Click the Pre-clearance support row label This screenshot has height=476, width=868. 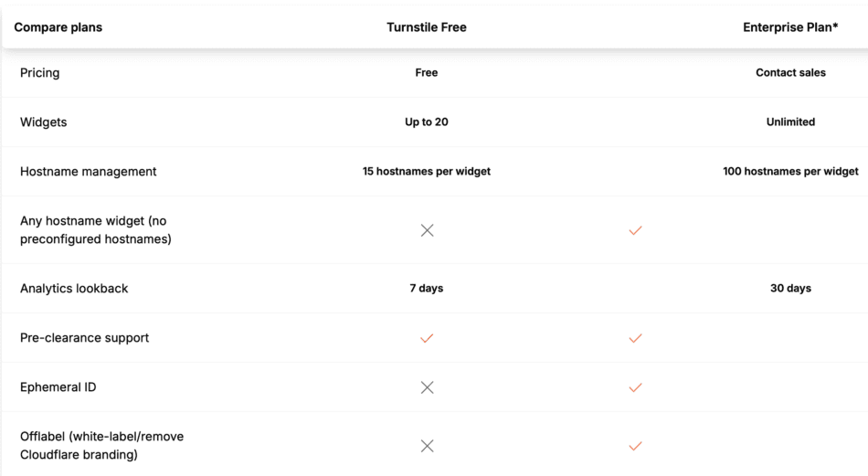84,338
